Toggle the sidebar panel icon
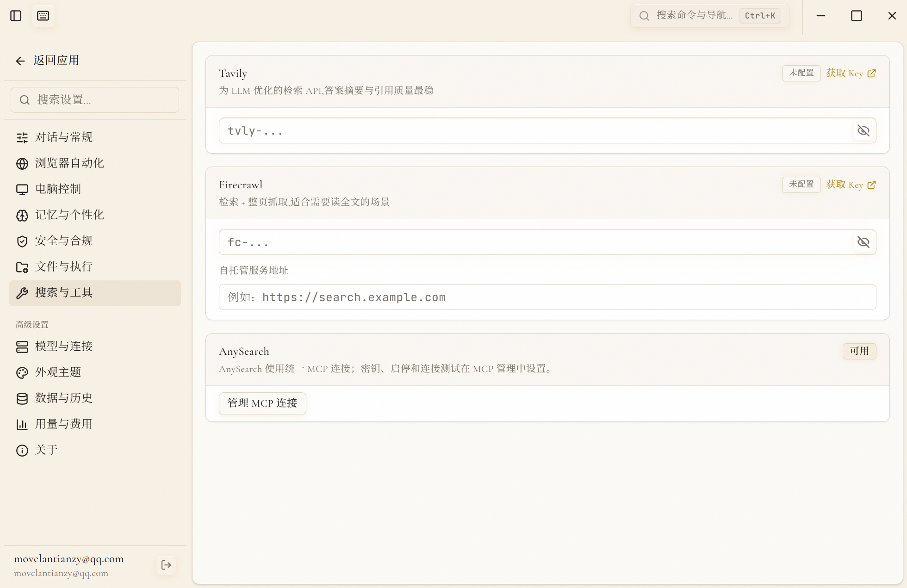Image resolution: width=907 pixels, height=588 pixels. 16,16
